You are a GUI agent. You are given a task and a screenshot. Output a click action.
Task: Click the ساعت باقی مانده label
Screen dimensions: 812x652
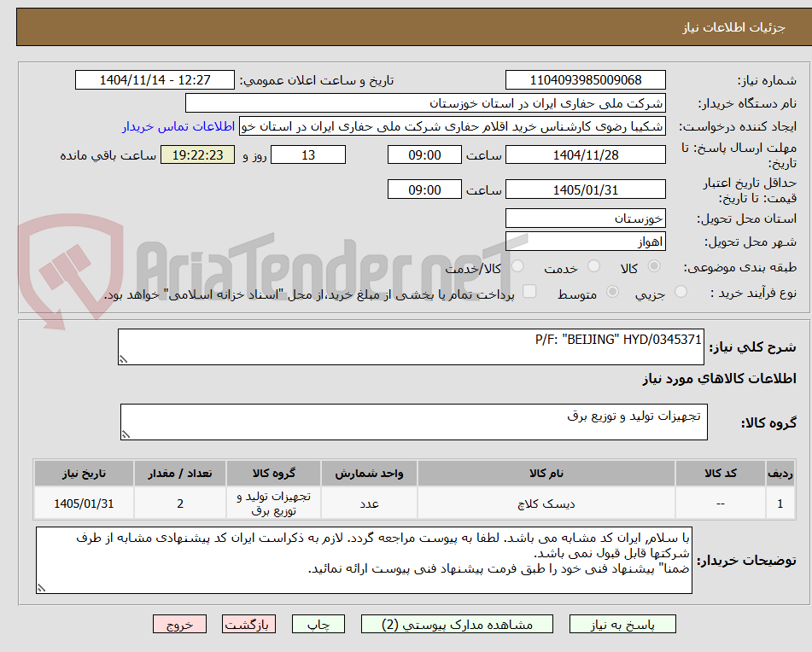(x=108, y=155)
